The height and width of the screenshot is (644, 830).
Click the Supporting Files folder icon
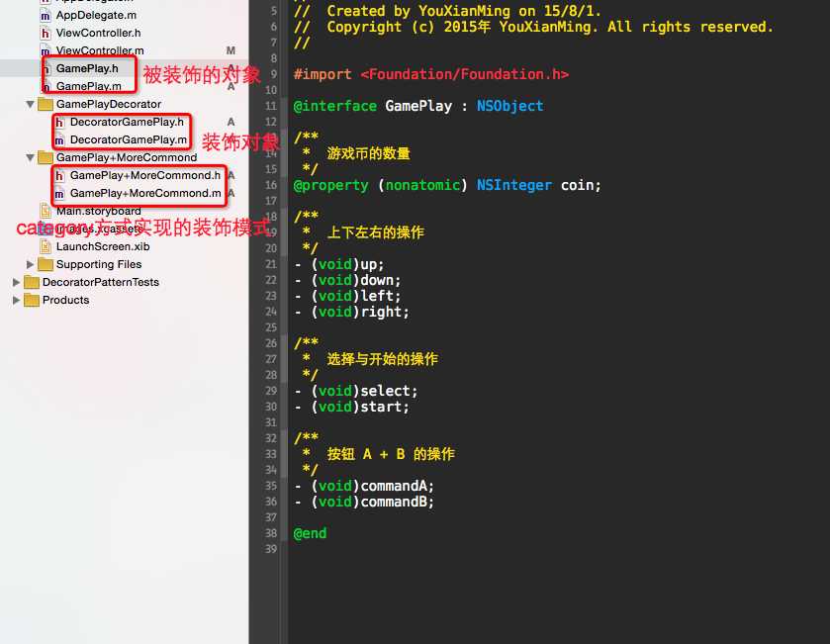click(x=45, y=264)
